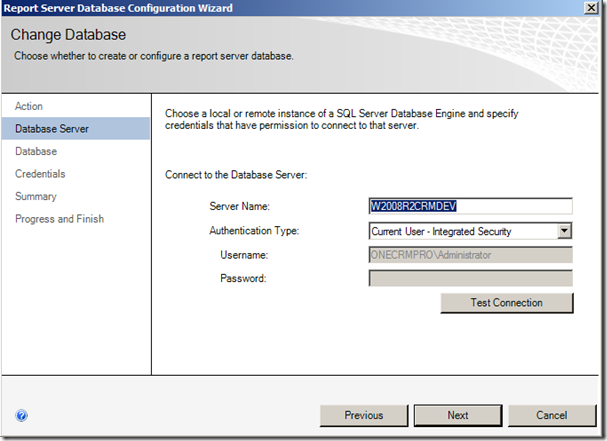The image size is (607, 441).
Task: Click the disabled Username field
Action: tap(470, 255)
